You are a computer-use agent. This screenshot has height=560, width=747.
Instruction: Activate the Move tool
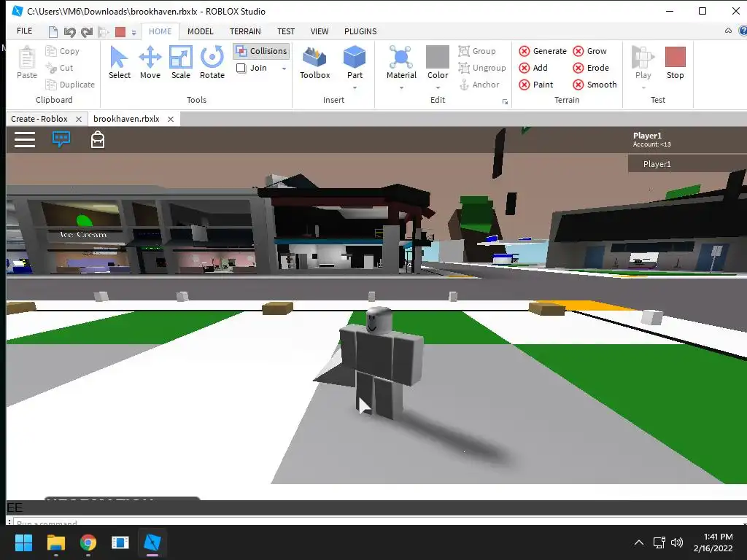click(150, 63)
